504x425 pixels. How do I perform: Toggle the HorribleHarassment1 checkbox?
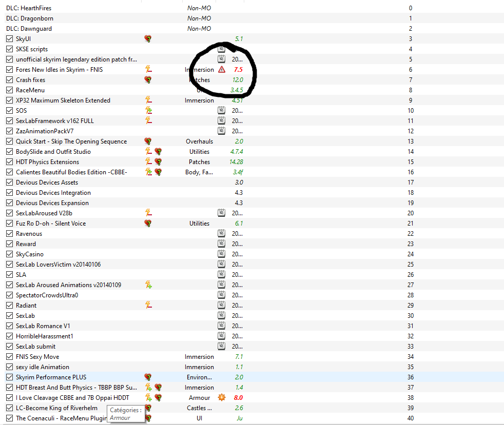pos(10,336)
